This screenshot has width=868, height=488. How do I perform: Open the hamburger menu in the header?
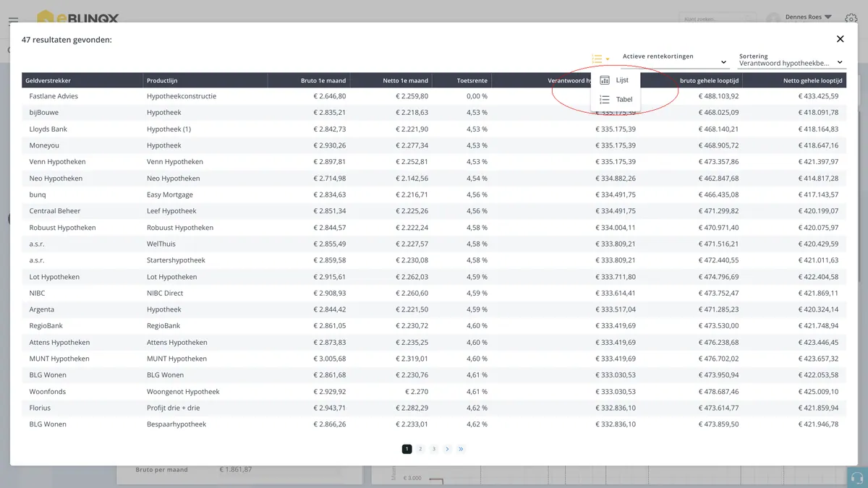[x=13, y=20]
